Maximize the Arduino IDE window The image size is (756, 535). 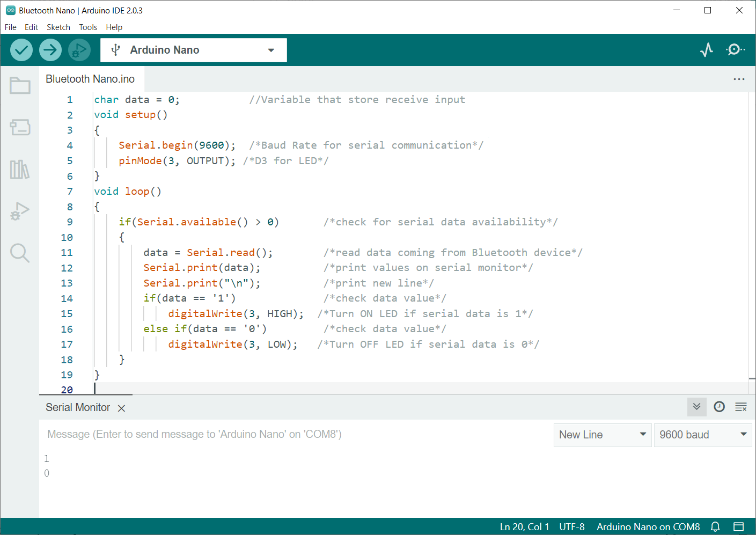click(708, 10)
